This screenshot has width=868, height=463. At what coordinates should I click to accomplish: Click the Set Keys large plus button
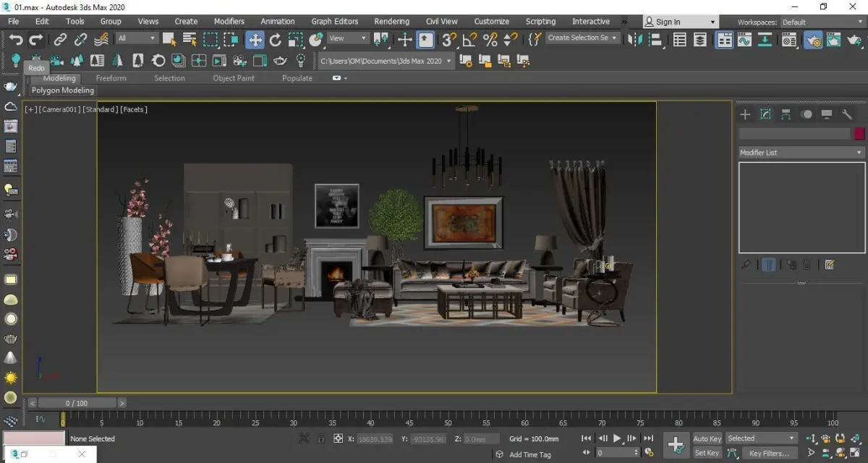click(676, 445)
